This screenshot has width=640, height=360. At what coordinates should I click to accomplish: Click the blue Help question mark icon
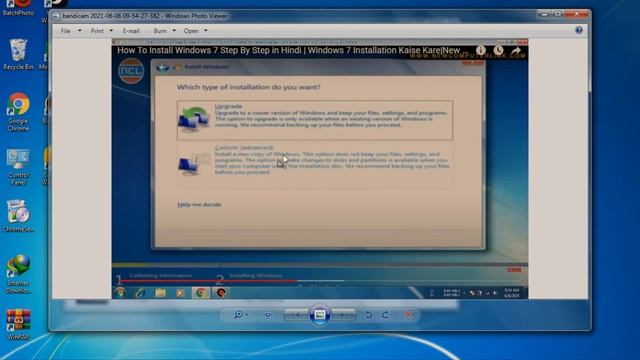[579, 30]
